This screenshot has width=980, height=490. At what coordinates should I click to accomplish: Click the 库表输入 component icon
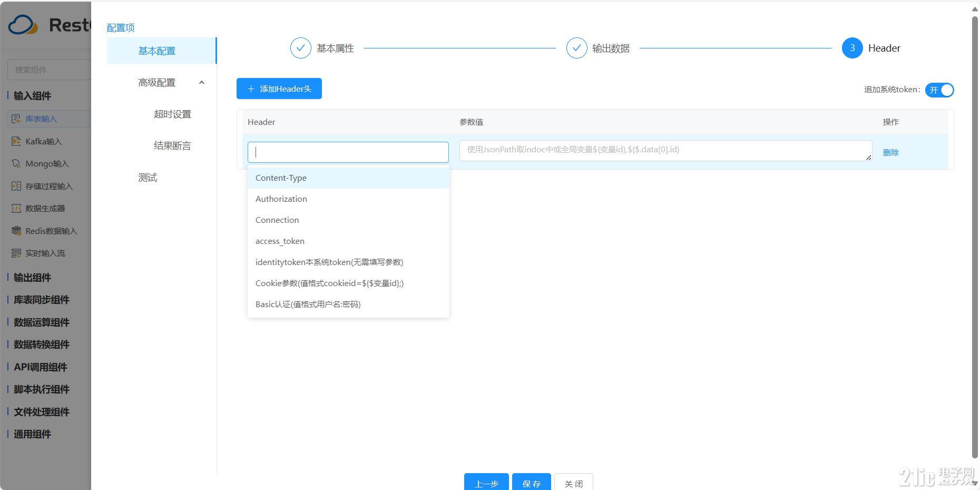[x=16, y=119]
